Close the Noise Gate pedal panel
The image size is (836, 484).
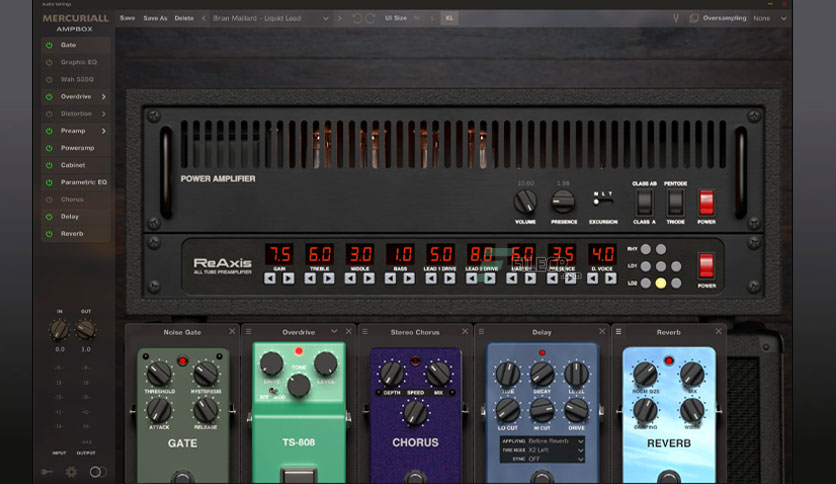(232, 331)
